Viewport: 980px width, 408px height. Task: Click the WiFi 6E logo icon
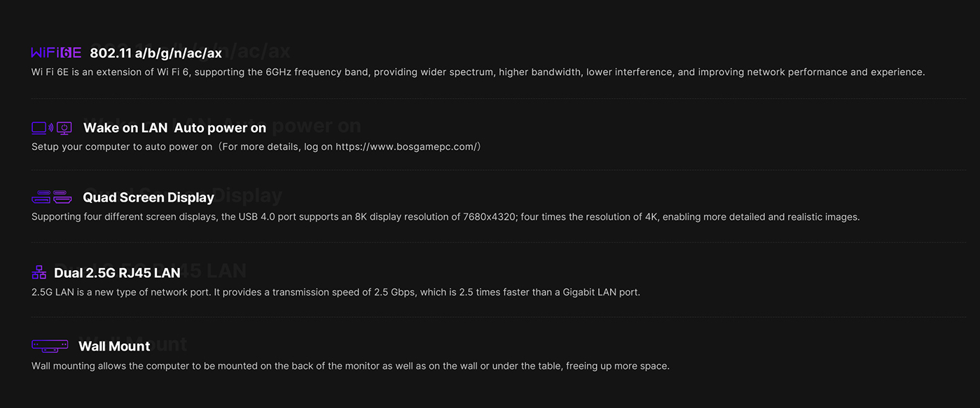coord(56,53)
